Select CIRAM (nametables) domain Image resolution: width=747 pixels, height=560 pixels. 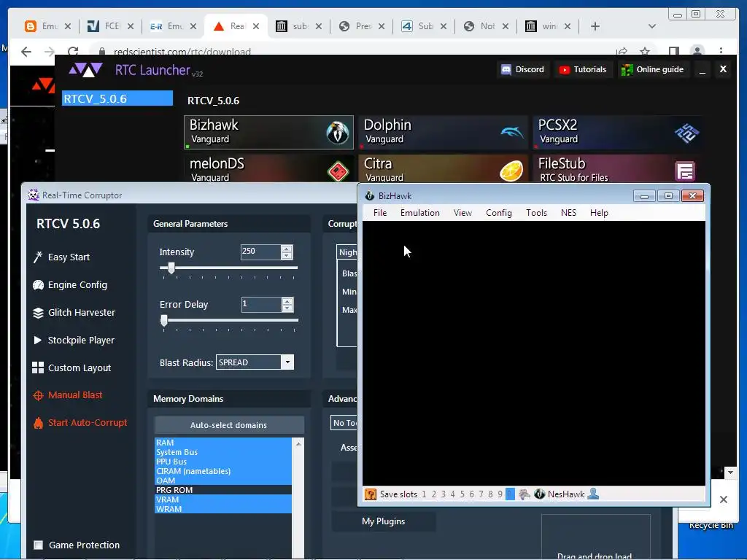click(x=223, y=471)
